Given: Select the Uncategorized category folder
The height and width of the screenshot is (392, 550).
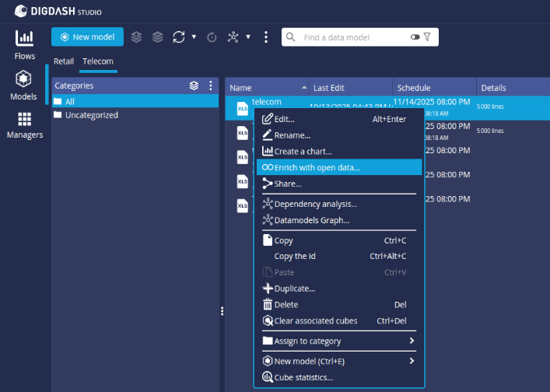Looking at the screenshot, I should (91, 115).
